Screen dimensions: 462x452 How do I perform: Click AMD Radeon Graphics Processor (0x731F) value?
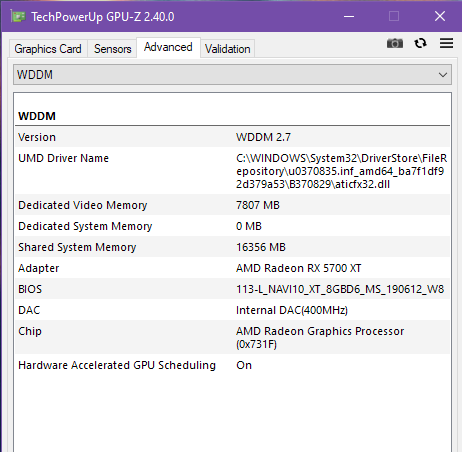click(x=320, y=337)
